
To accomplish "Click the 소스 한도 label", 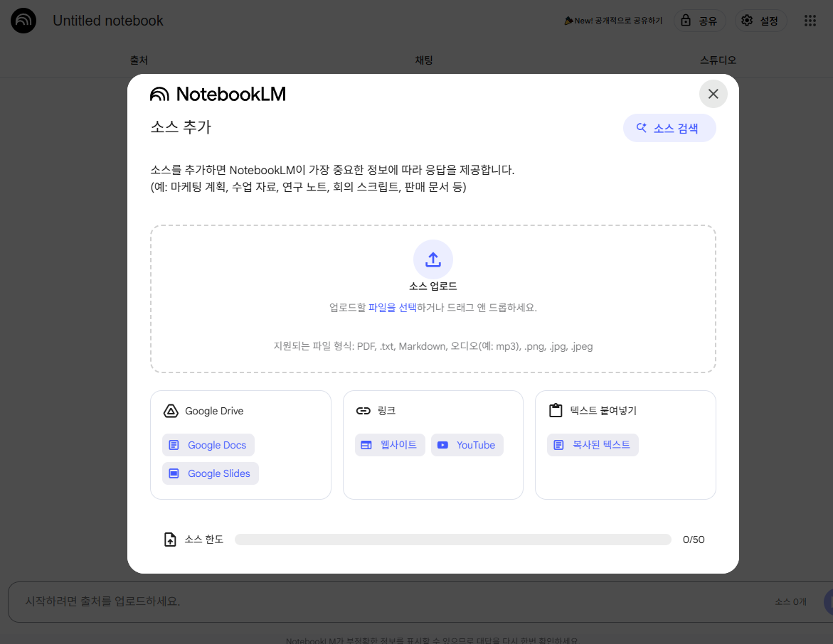I will [x=204, y=540].
